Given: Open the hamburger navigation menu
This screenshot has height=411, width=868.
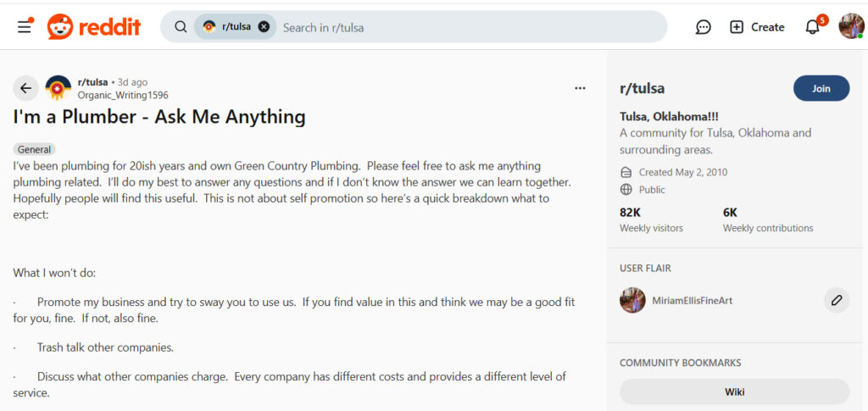Looking at the screenshot, I should point(25,26).
